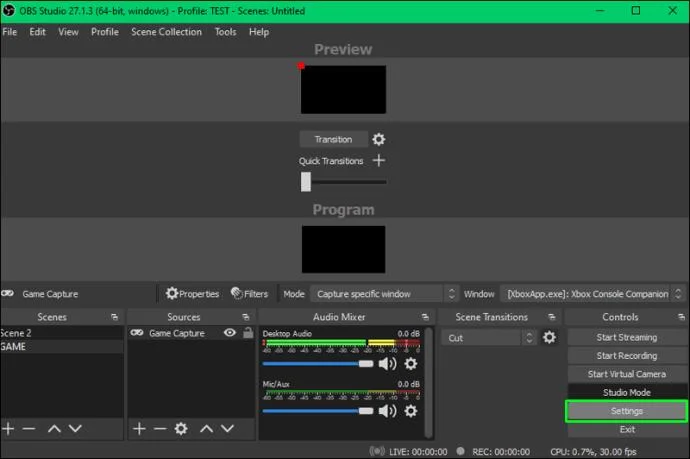Open Filters for Game Capture source

[249, 294]
